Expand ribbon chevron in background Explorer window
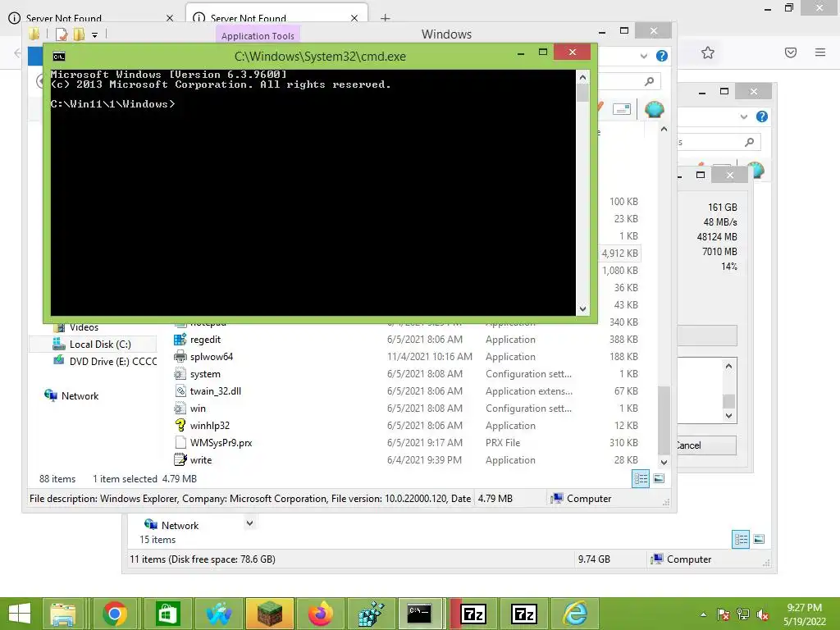The image size is (840, 630). 743,116
